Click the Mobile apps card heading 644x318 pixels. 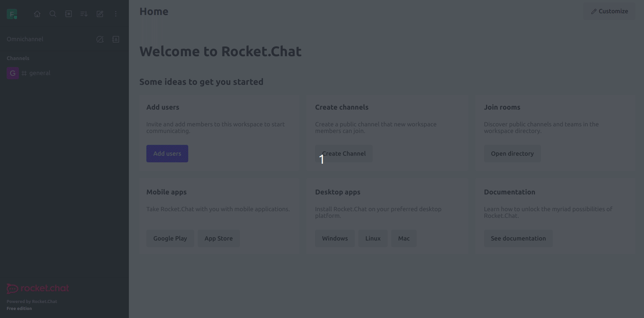[166, 192]
